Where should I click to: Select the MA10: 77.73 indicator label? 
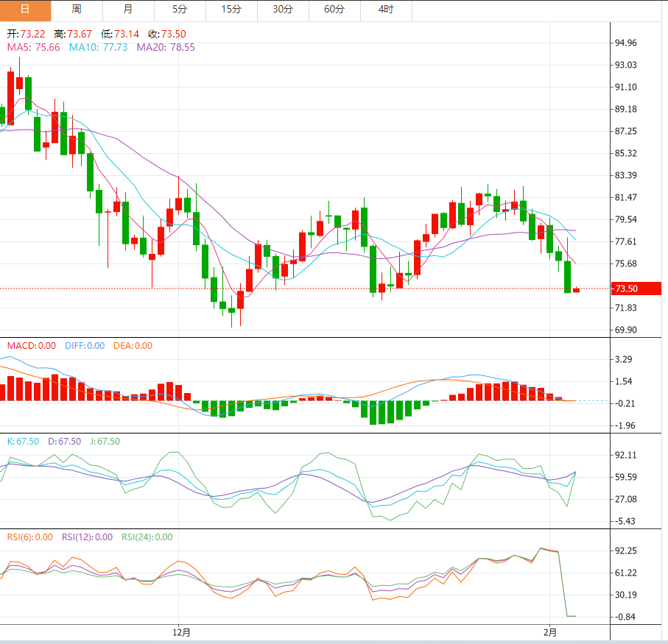click(x=98, y=47)
